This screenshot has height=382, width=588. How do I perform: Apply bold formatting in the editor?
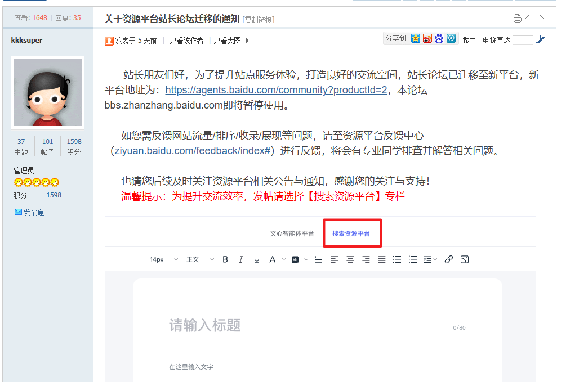225,259
